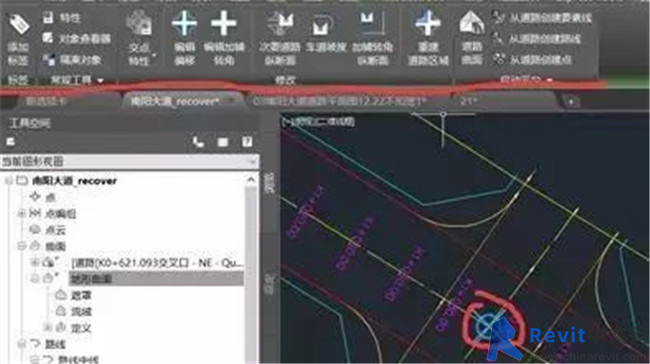Click the 添加标签 (Add Labels) tag icon
650x364 pixels.
pos(19,24)
